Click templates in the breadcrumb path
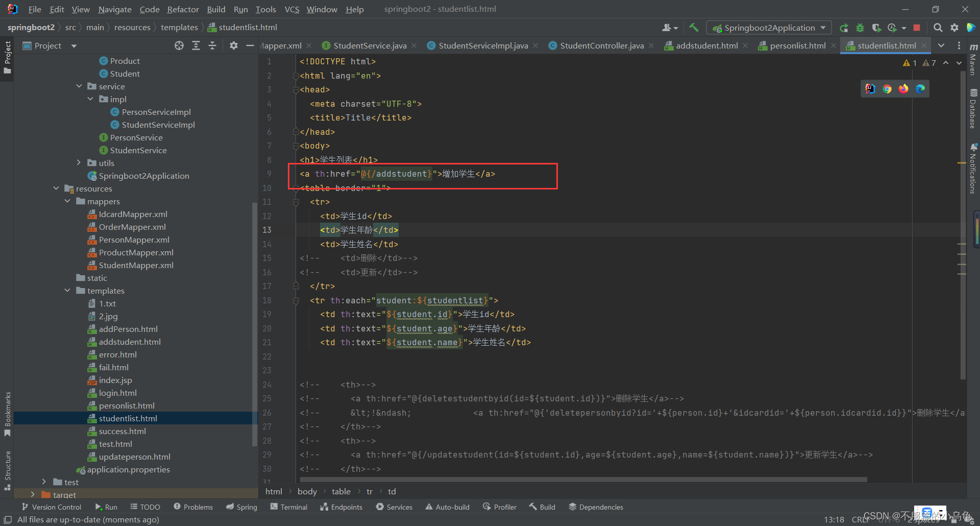 pos(179,27)
